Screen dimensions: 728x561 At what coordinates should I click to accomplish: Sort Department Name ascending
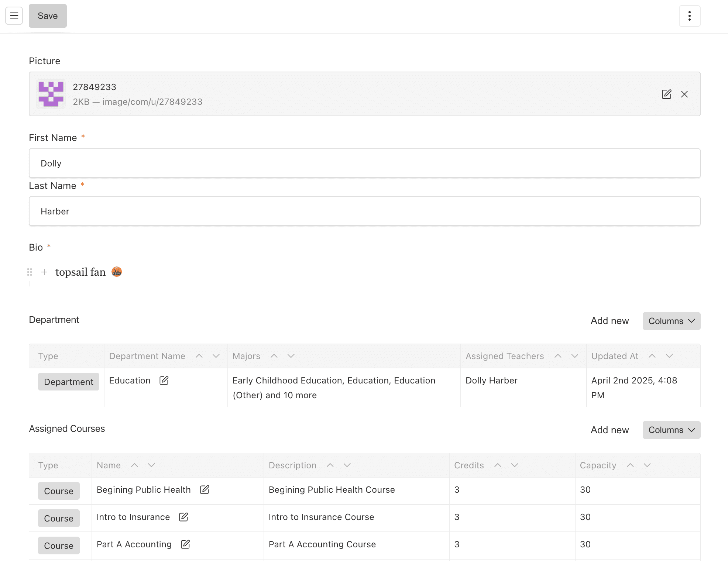pyautogui.click(x=199, y=356)
